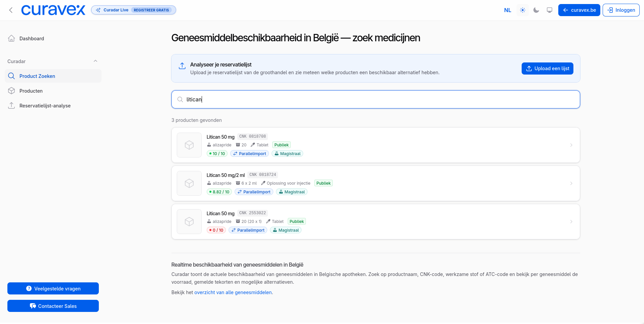Select Product Zoeken menu item
Screen dimensions: 644x324
53,76
